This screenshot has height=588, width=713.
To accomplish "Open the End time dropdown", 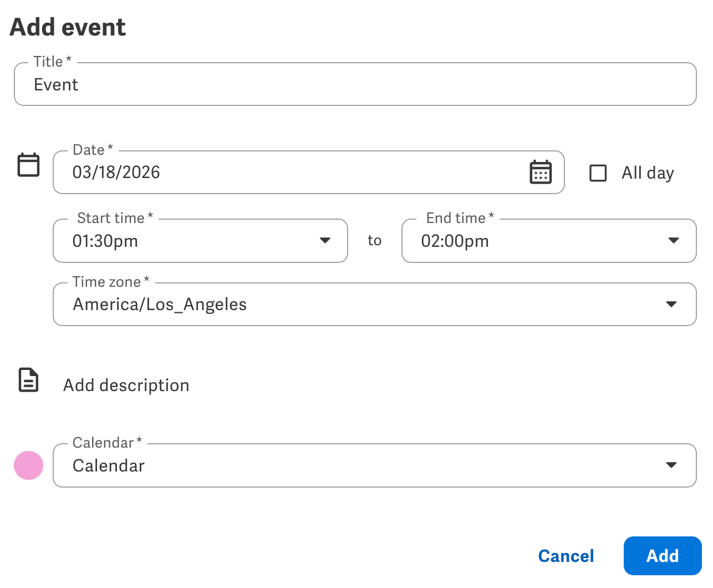I will coord(549,241).
